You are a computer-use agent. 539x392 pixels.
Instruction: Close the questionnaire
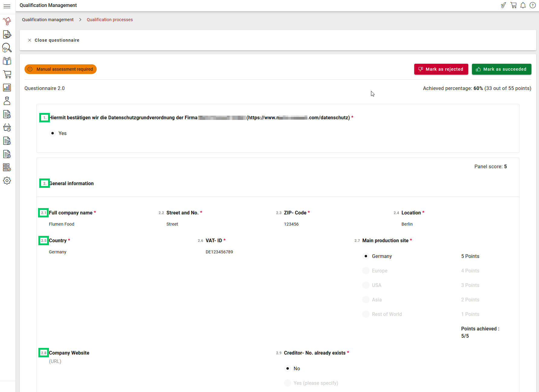(x=53, y=40)
